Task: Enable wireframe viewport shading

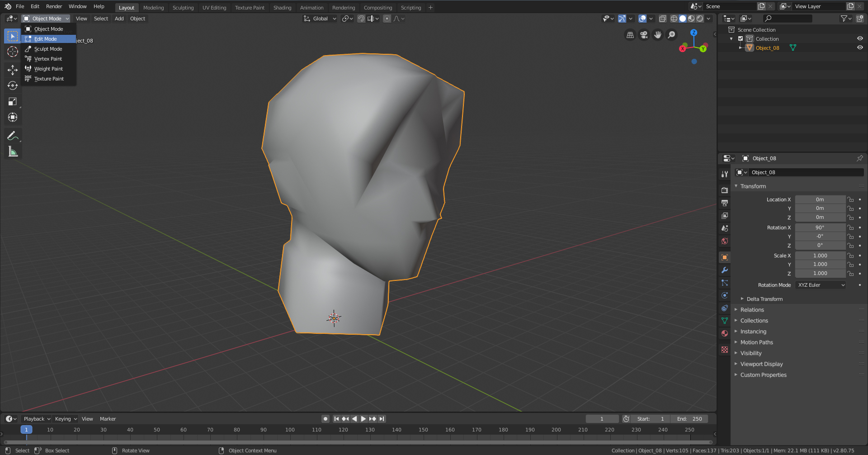Action: [674, 19]
